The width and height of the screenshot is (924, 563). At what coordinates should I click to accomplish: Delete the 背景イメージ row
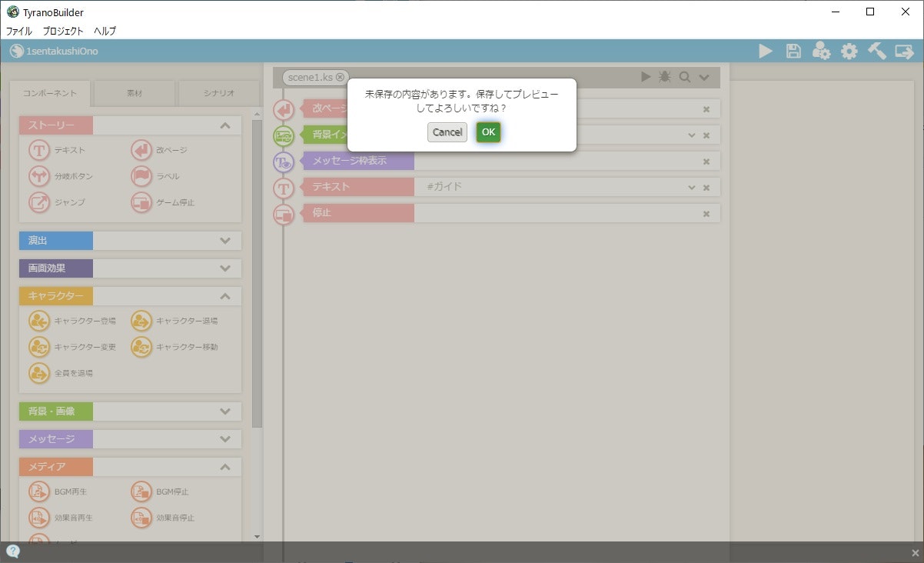click(x=706, y=135)
